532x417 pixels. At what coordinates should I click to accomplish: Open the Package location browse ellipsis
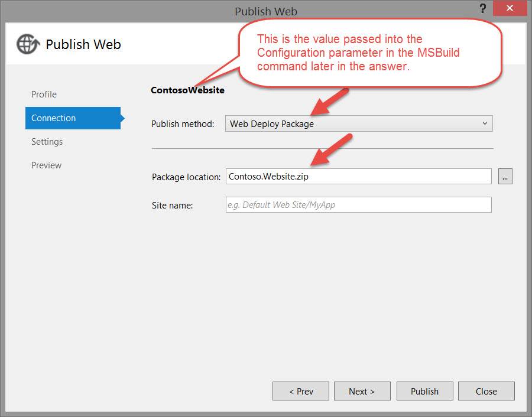(x=505, y=176)
